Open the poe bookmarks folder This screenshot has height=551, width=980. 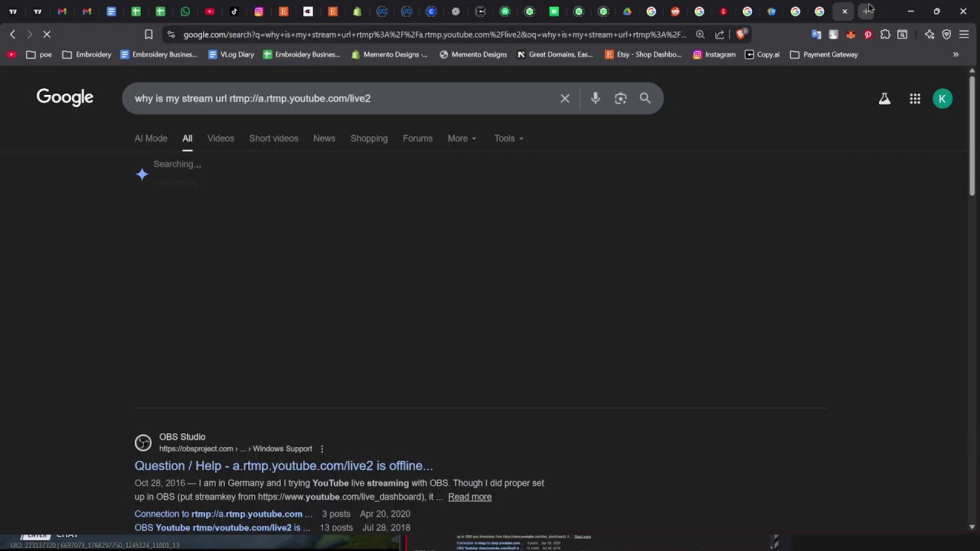(x=39, y=54)
